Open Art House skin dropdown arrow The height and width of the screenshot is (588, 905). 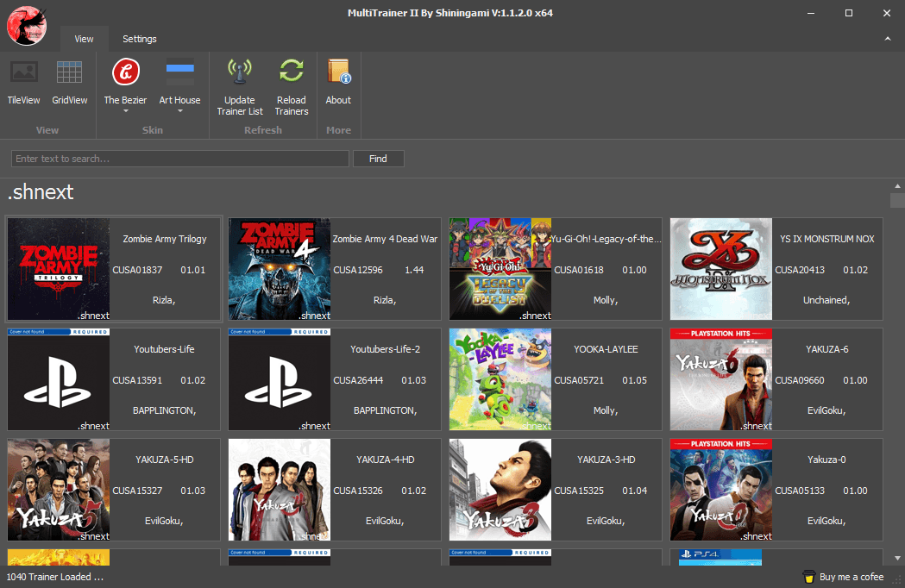pos(179,111)
